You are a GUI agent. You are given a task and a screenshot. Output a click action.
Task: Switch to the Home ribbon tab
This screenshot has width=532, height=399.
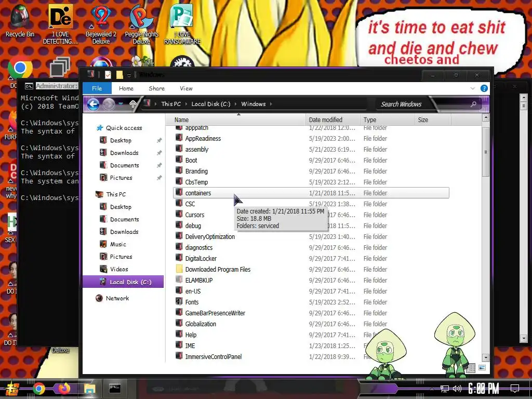point(126,88)
